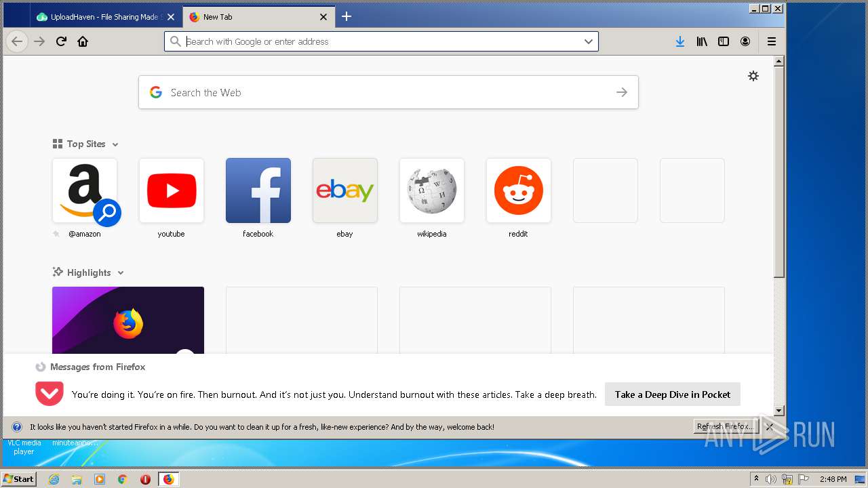This screenshot has height=488, width=868.
Task: Open the Firefox home page icon
Action: point(83,41)
